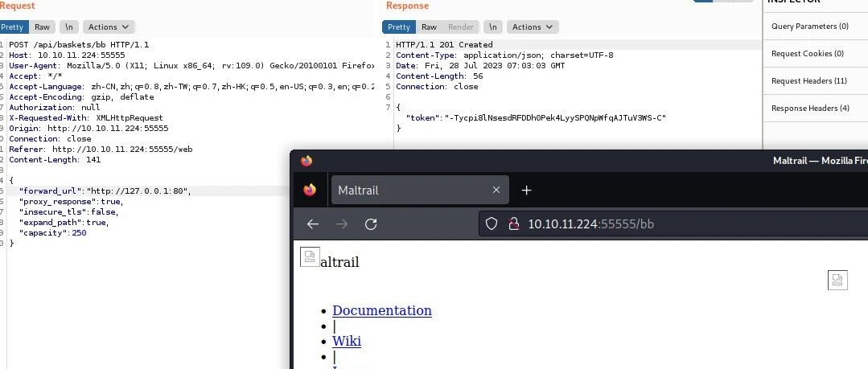Open Render tab in Response panel
The image size is (868, 369).
461,27
